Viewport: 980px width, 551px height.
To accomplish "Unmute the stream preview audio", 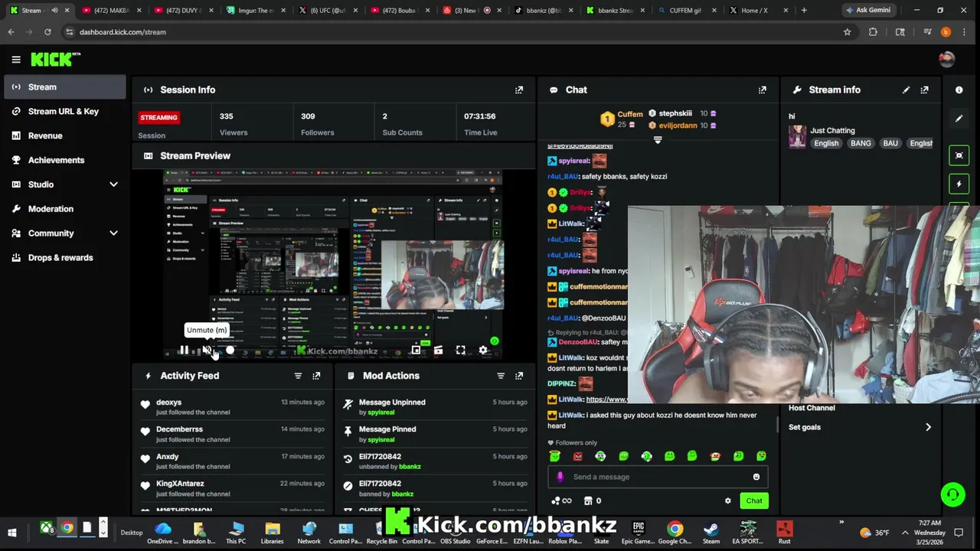I will click(x=207, y=350).
